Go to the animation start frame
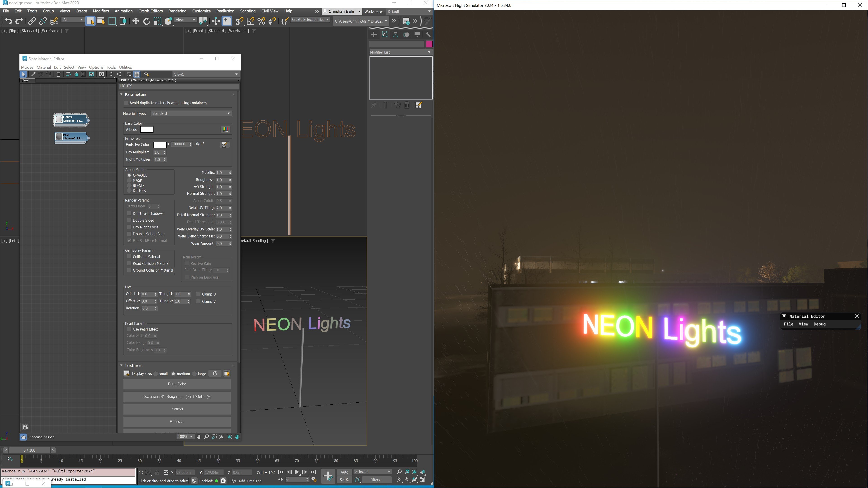868x488 pixels. 281,472
